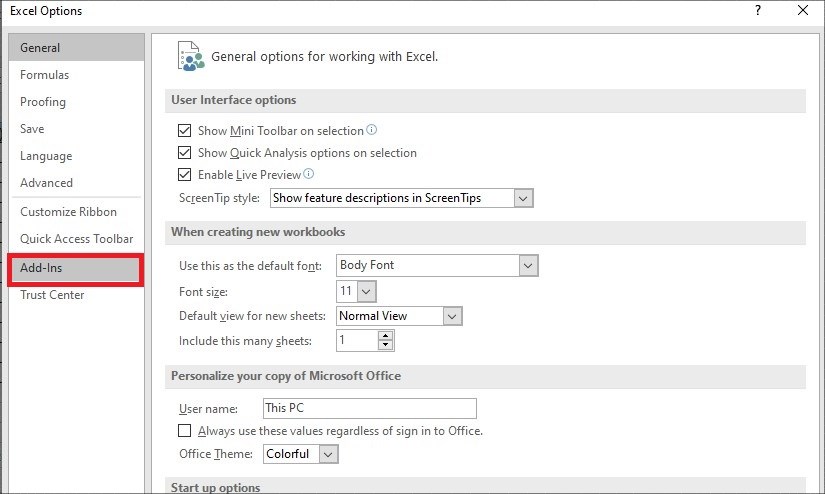Expand the Default view for new sheets dropdown
The image size is (825, 494).
[x=452, y=316]
